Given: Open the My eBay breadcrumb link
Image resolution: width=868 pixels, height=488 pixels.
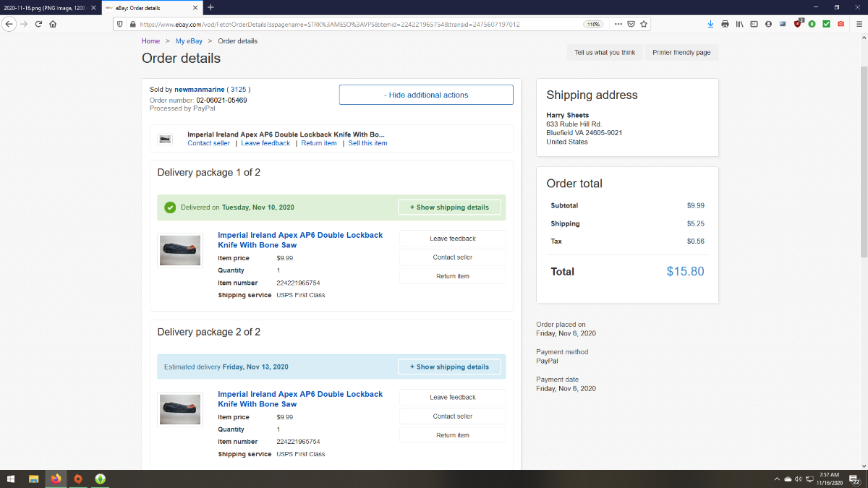Looking at the screenshot, I should click(x=189, y=41).
